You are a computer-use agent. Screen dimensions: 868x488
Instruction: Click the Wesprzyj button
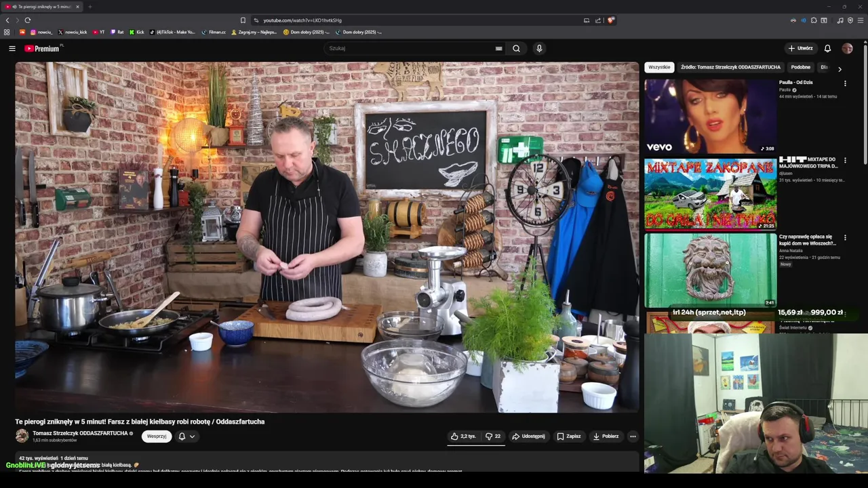coord(157,436)
